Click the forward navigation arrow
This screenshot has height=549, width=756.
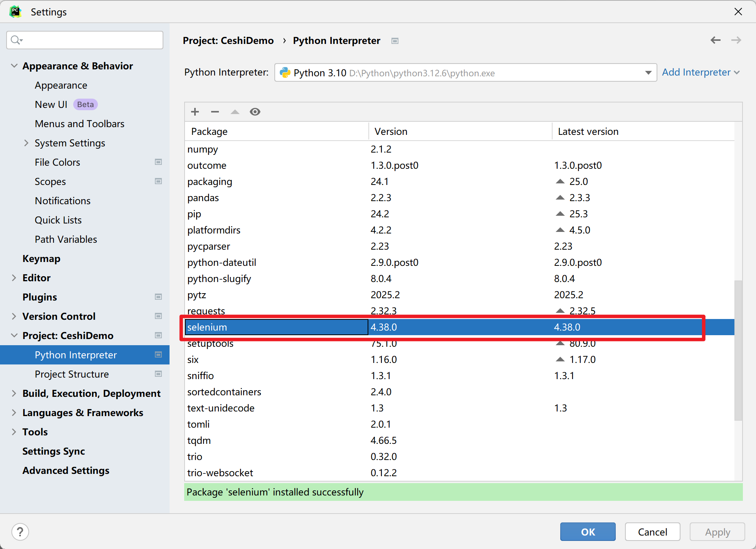coord(736,40)
